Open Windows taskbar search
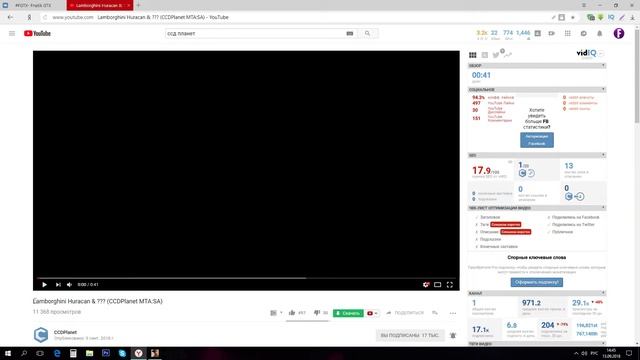The width and height of the screenshot is (640, 360). tap(24, 353)
